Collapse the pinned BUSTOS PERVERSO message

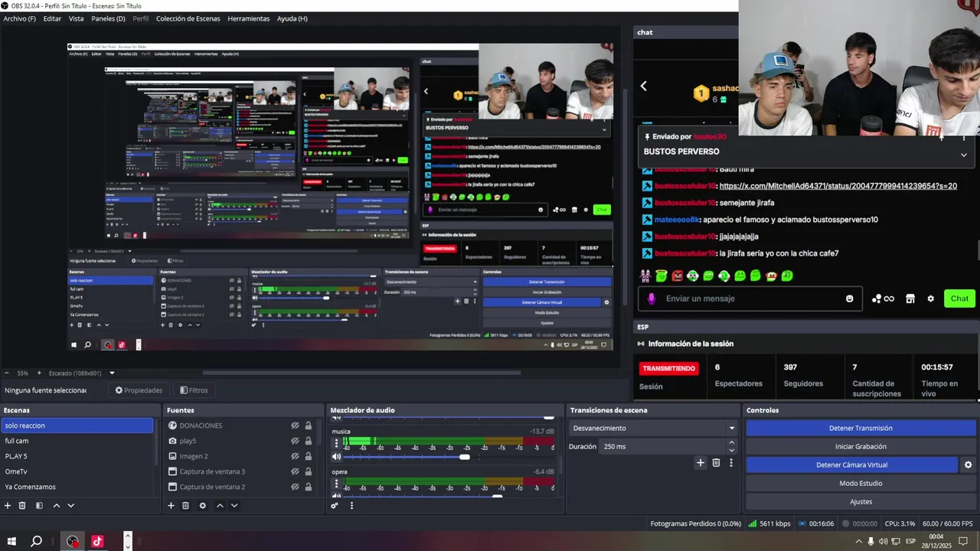pyautogui.click(x=963, y=155)
